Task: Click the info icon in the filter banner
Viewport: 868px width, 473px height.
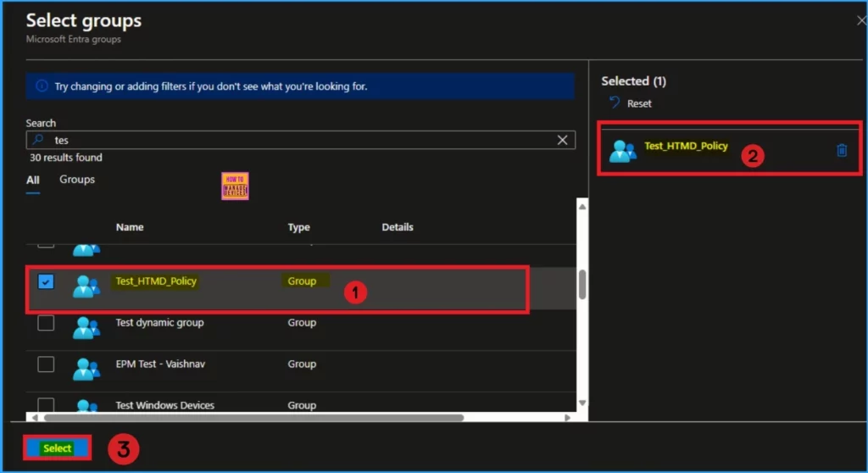Action: (x=42, y=86)
